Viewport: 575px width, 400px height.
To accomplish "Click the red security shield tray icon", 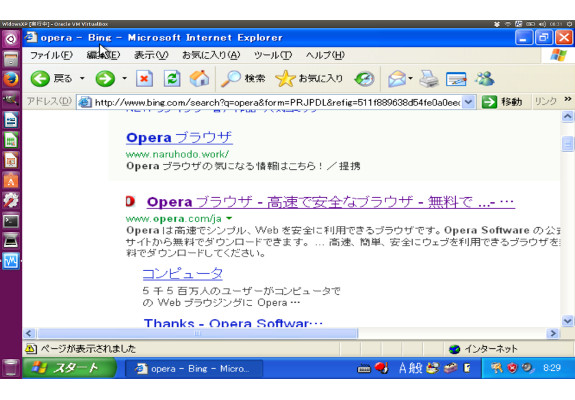I will [512, 368].
